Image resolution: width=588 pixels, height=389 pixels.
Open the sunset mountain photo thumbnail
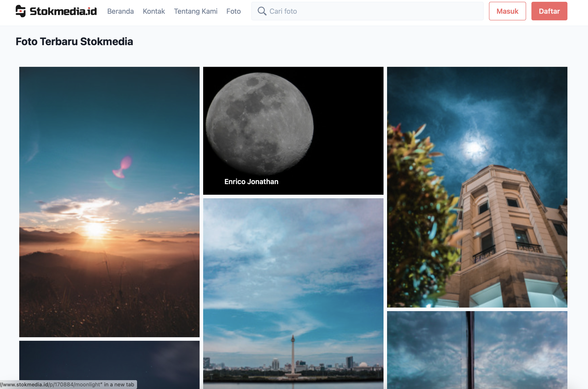pos(109,202)
